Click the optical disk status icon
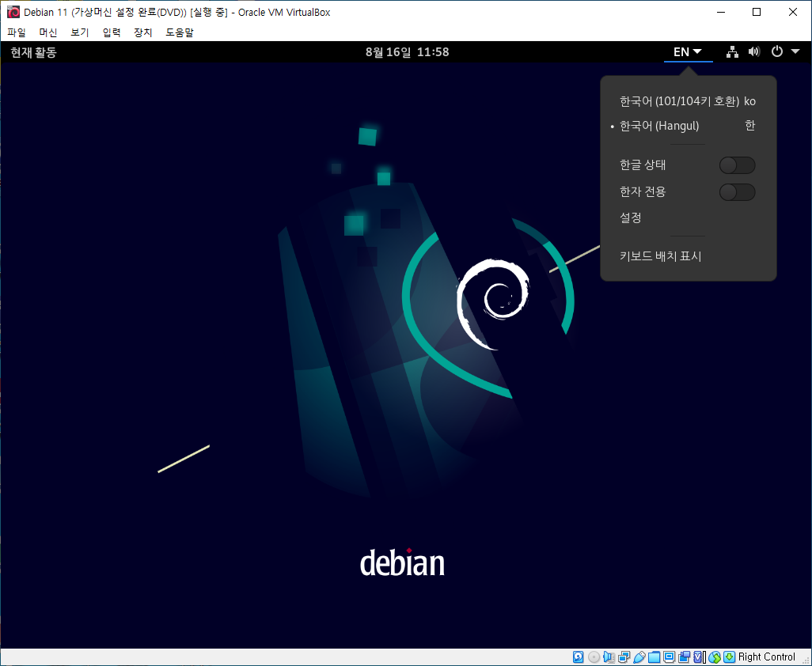Screen dimensions: 812x666 594,657
